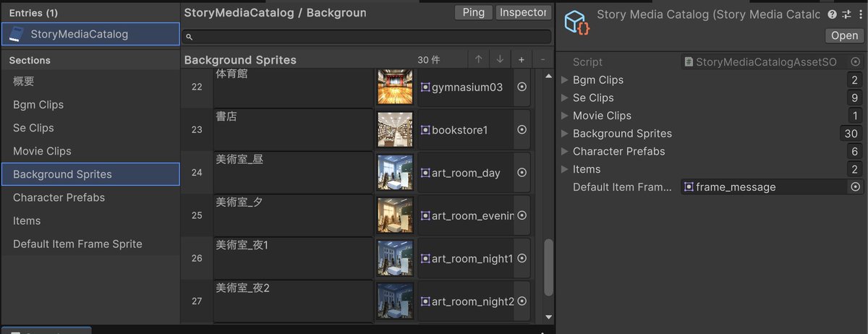Image resolution: width=868 pixels, height=334 pixels.
Task: Expand Movie Clips in Inspector
Action: pos(565,116)
